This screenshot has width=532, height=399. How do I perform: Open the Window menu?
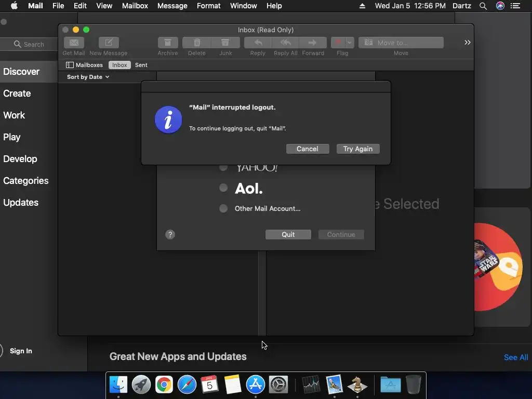pyautogui.click(x=243, y=6)
